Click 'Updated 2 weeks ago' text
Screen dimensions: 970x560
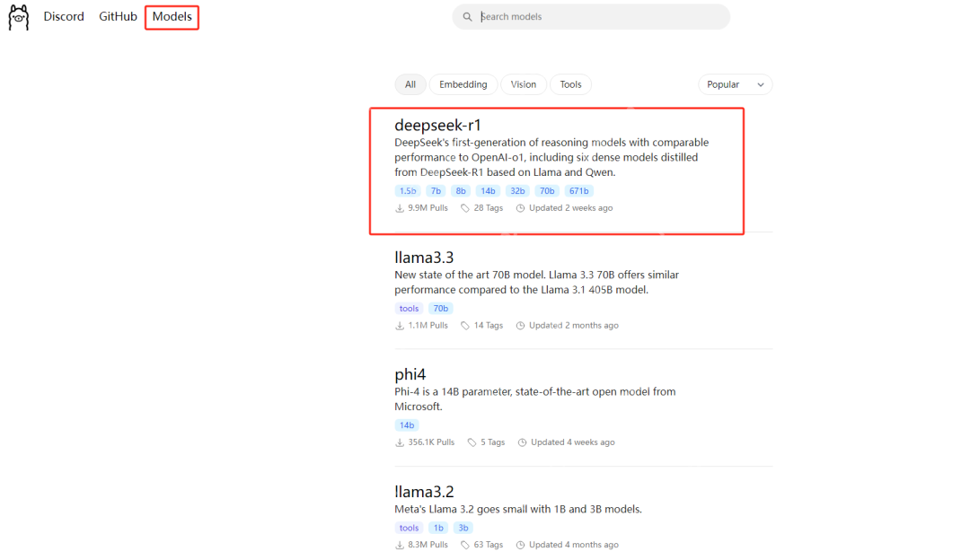[x=571, y=208]
